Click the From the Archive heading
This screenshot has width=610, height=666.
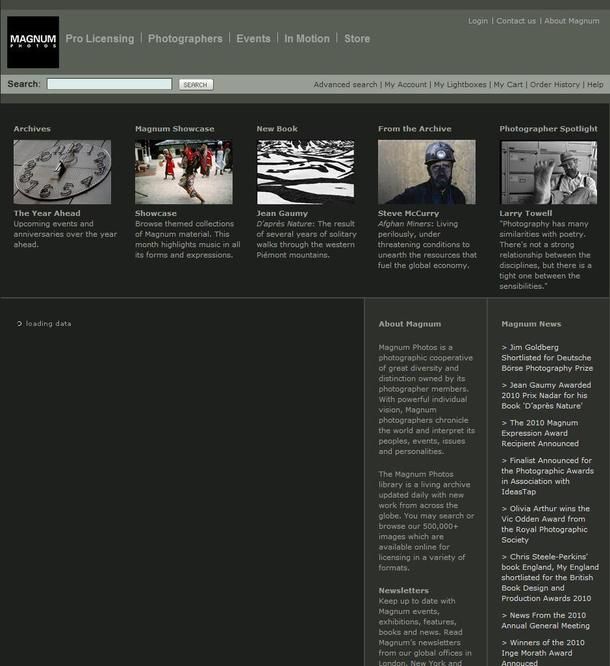415,129
